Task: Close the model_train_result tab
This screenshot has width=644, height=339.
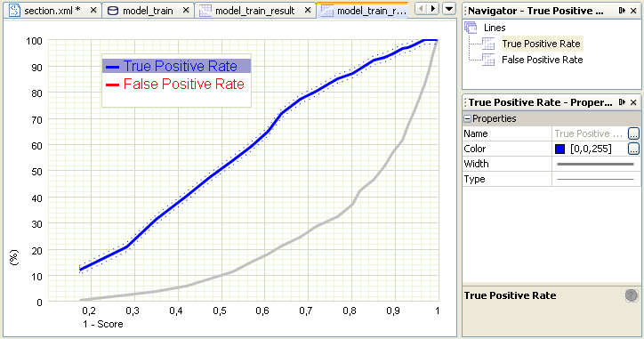Action: (308, 11)
